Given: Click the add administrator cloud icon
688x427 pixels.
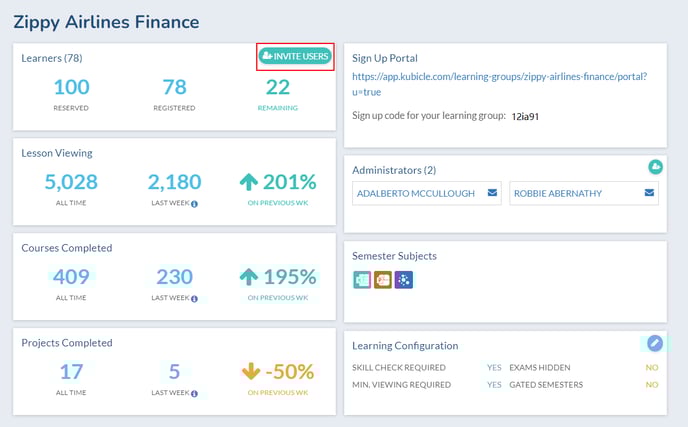Looking at the screenshot, I should [656, 167].
